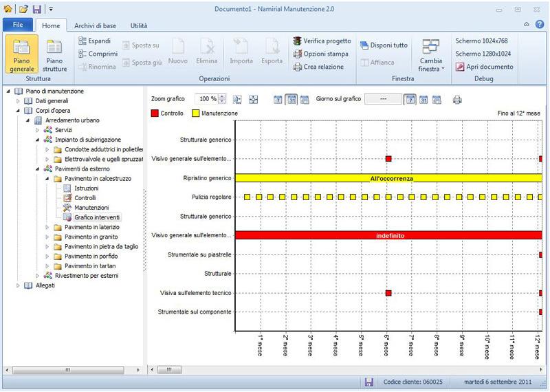Image resolution: width=550 pixels, height=392 pixels.
Task: Open Opzioni stampa settings
Action: pos(320,54)
